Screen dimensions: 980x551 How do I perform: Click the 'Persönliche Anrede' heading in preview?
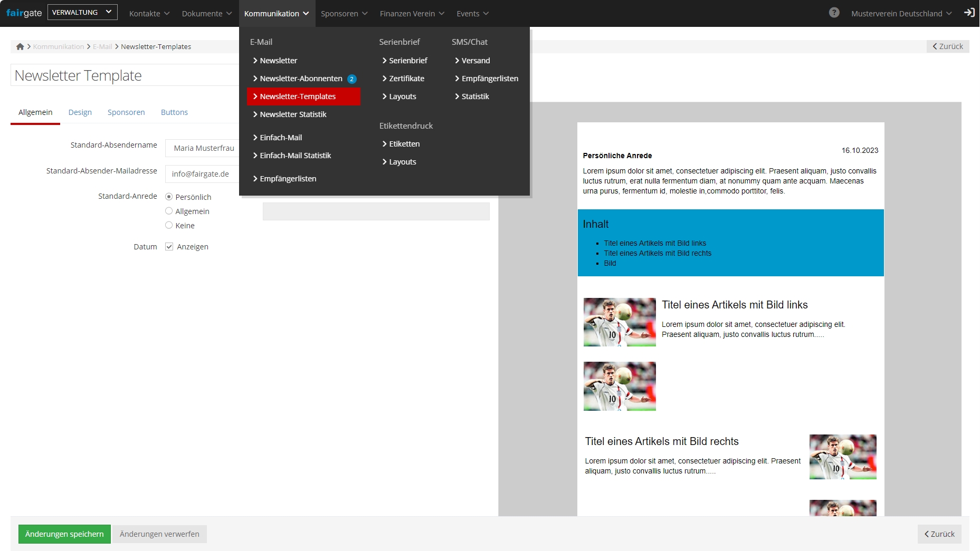coord(617,156)
